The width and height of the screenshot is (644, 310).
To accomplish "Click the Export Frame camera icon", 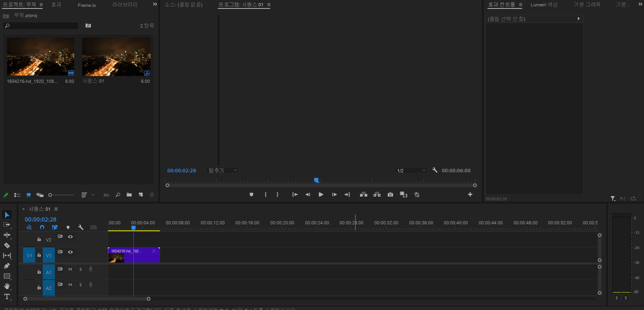I will (x=390, y=195).
